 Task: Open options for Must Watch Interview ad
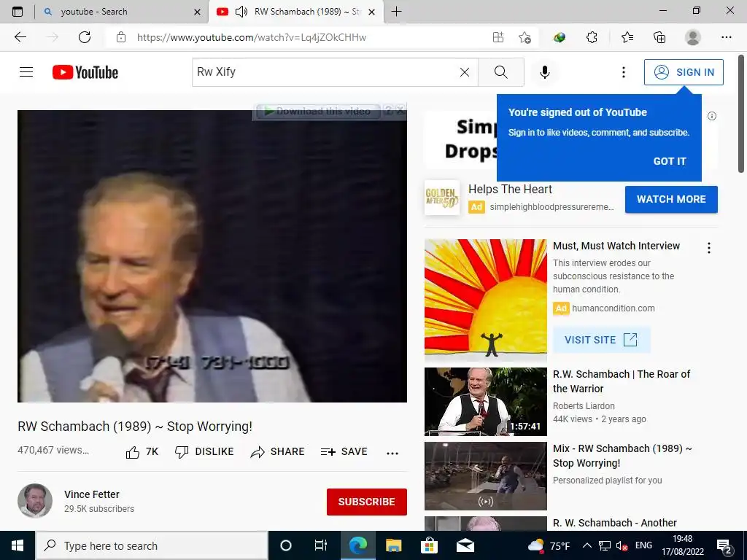[x=709, y=248]
